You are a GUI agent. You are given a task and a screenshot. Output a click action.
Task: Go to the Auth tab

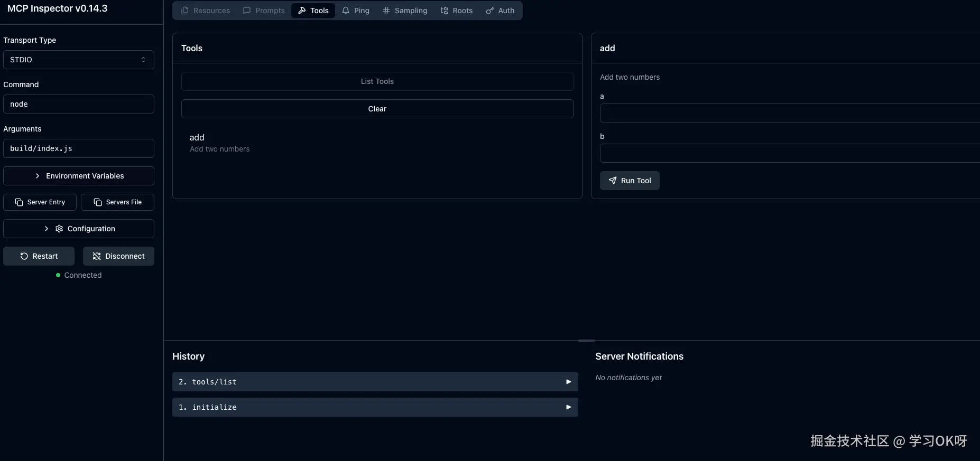[500, 11]
